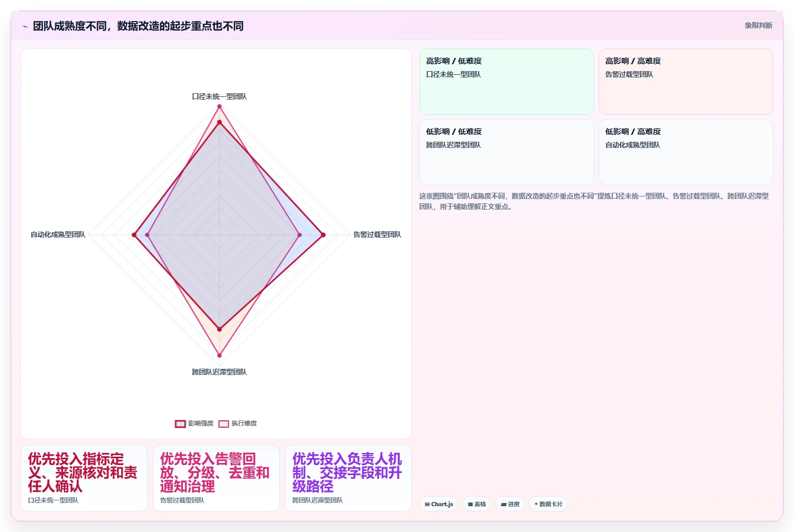Viewport: 794px width, 532px height.
Task: Select the 表格 chip
Action: click(x=477, y=504)
